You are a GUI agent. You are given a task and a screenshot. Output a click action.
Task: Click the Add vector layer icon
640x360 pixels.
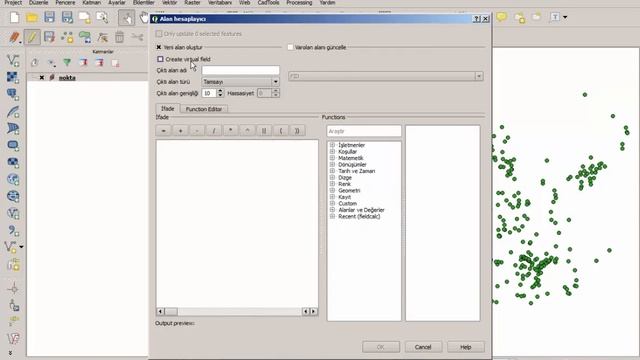click(13, 60)
